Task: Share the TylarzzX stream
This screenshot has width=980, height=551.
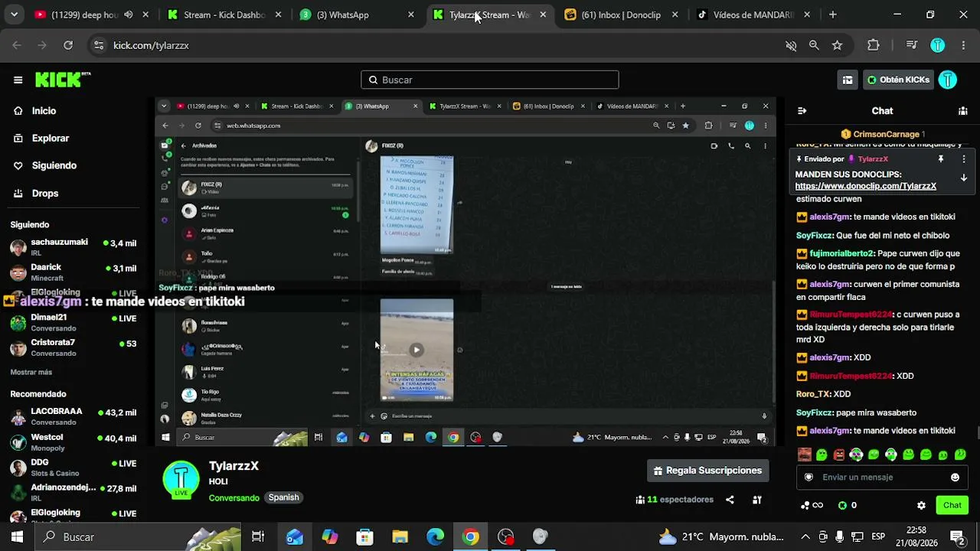Action: click(x=730, y=500)
